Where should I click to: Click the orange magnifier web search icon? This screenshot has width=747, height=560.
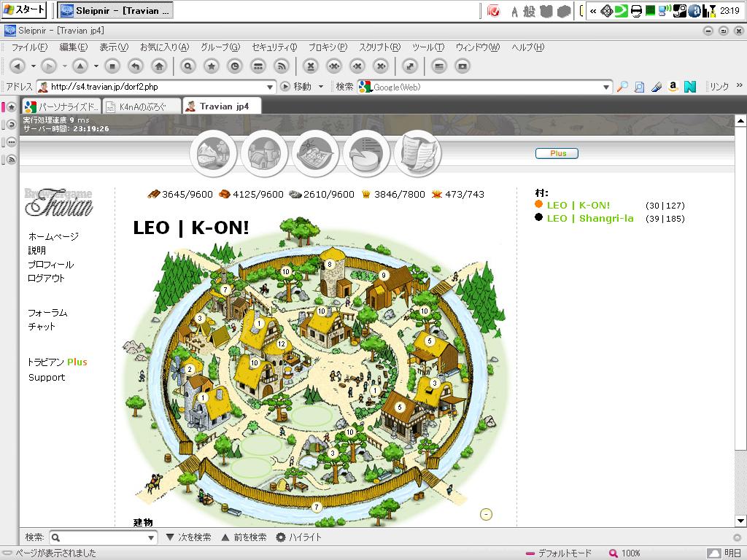[x=622, y=87]
